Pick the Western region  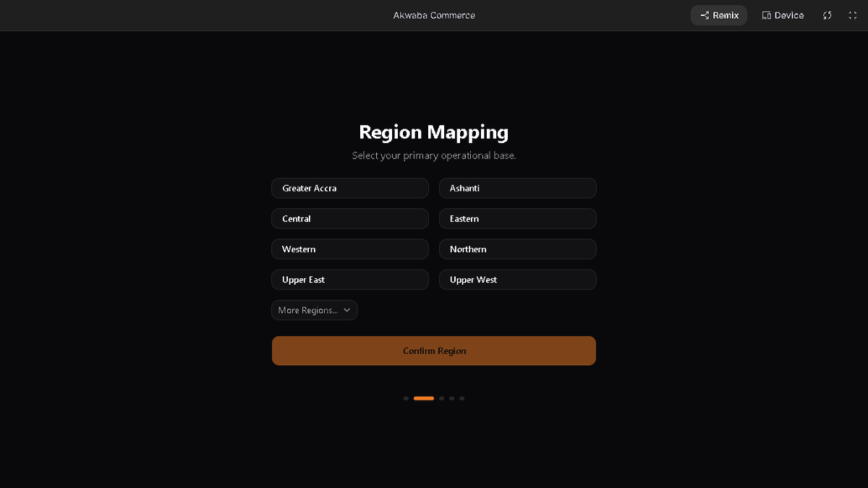(x=350, y=249)
